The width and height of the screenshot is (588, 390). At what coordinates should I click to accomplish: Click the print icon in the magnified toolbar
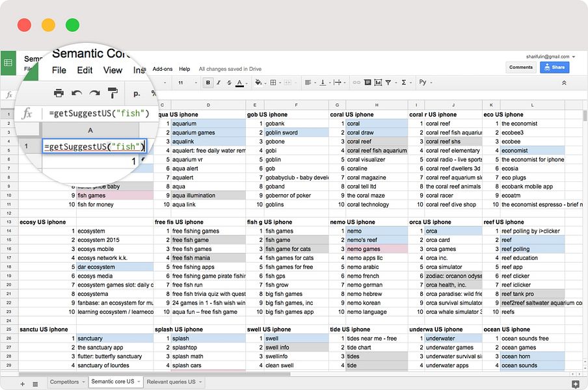59,93
